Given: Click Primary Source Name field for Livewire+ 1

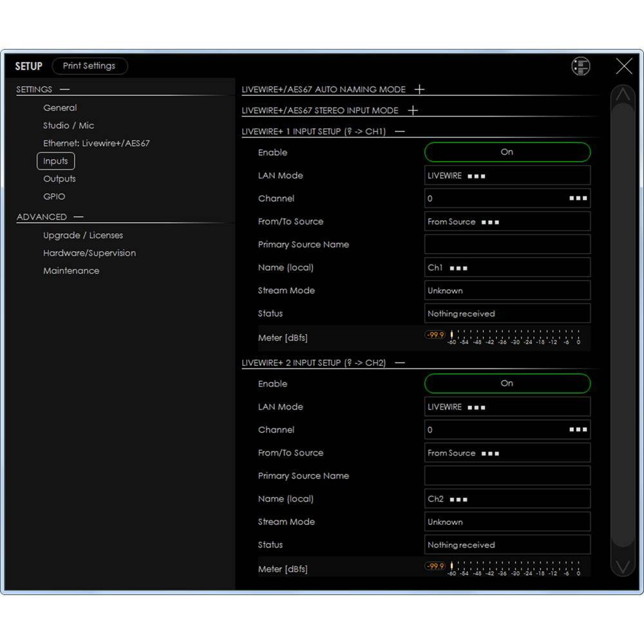Looking at the screenshot, I should (507, 244).
